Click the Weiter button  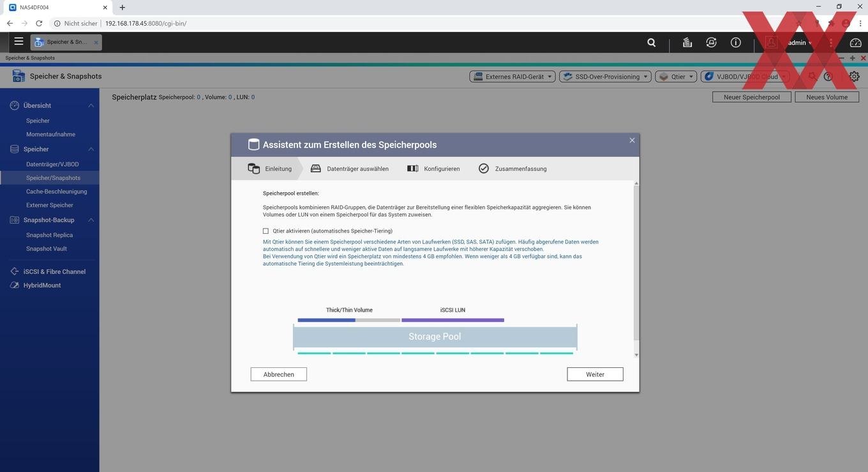(x=595, y=374)
